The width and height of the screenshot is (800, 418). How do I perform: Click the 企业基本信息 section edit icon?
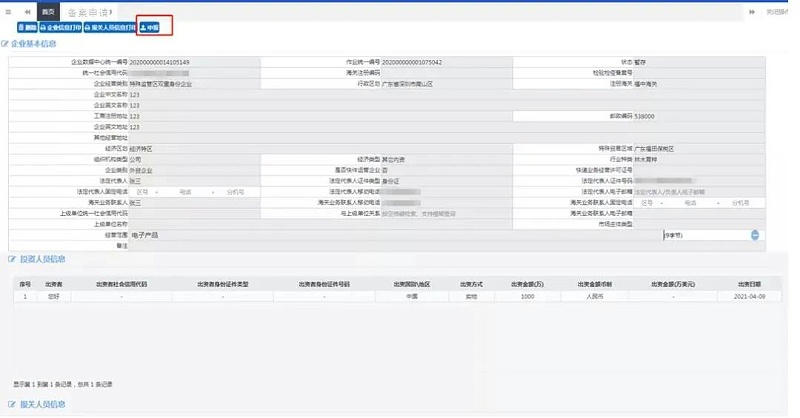pyautogui.click(x=5, y=44)
